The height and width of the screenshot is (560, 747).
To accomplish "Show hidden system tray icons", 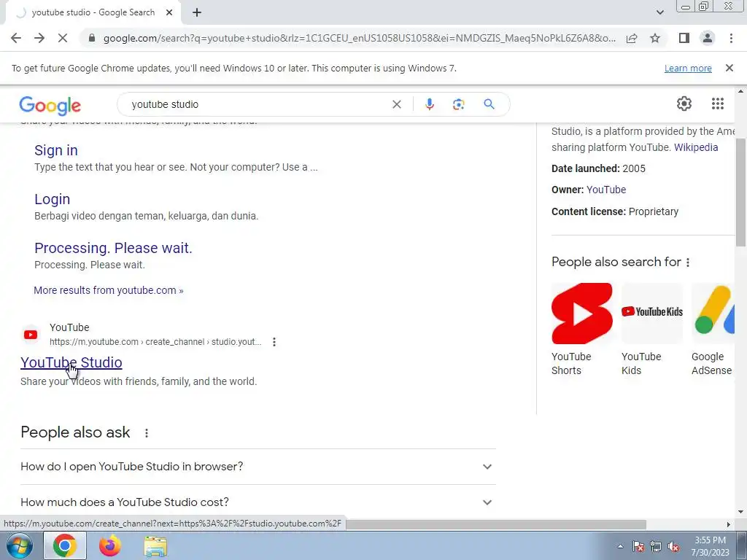I will point(620,546).
